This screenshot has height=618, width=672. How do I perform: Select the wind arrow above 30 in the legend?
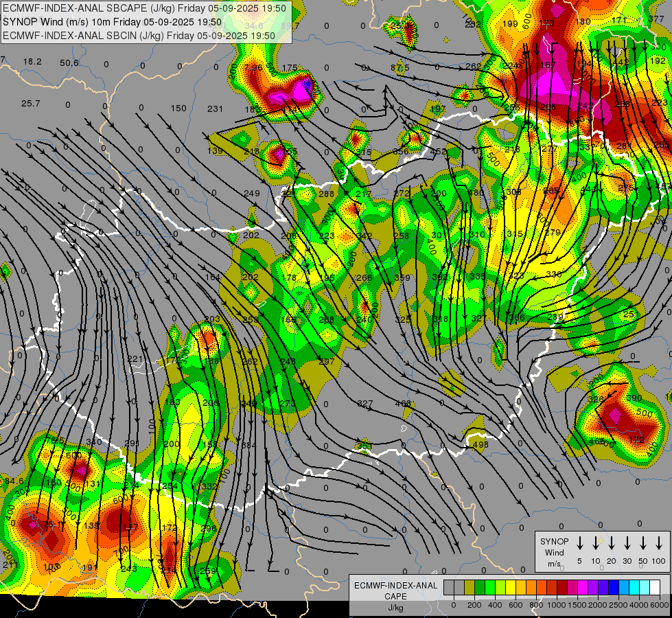coord(627,543)
